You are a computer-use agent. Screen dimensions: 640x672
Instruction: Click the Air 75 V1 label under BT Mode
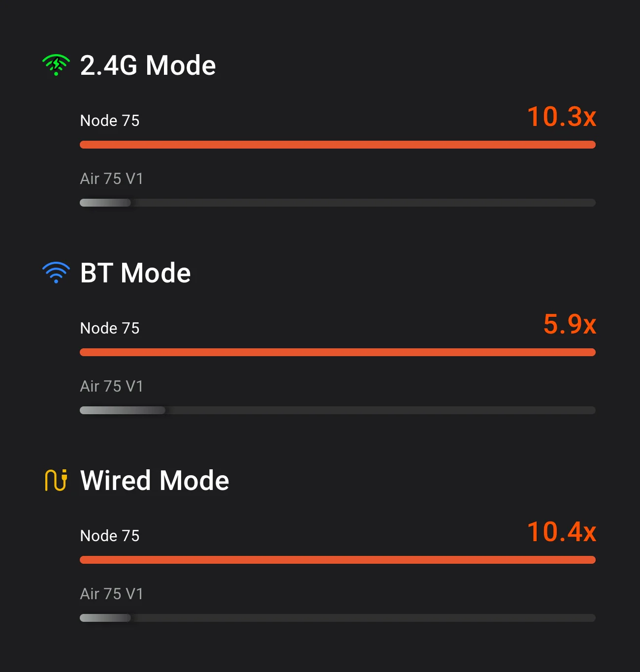tap(112, 386)
